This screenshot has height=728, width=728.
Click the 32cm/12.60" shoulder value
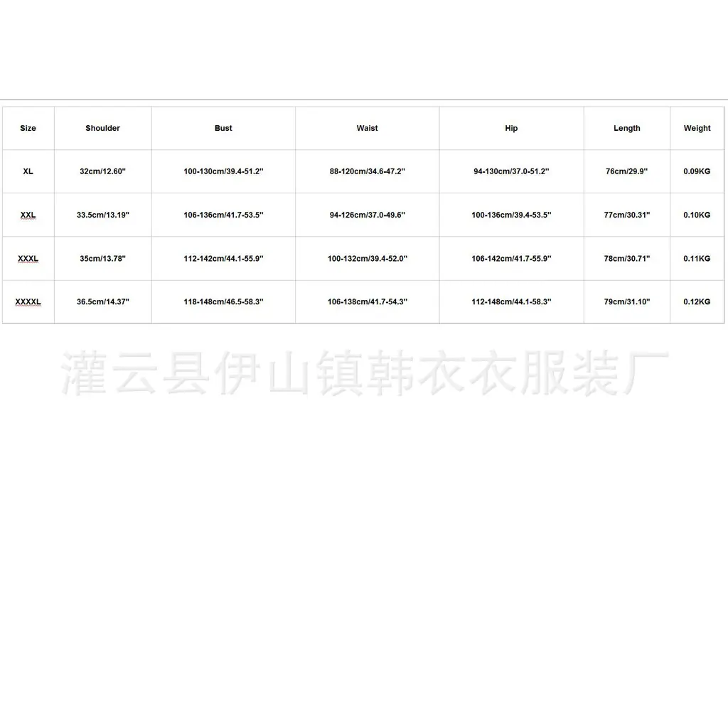pos(102,171)
